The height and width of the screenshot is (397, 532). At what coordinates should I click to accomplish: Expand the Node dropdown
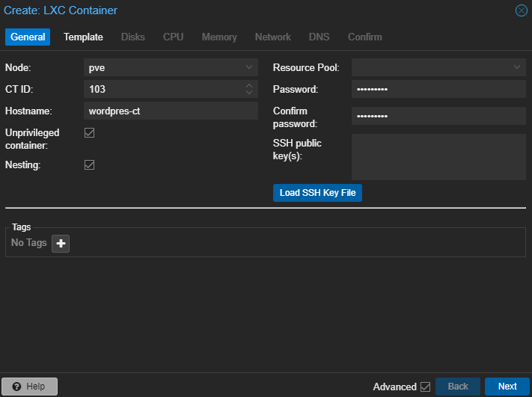pos(249,67)
